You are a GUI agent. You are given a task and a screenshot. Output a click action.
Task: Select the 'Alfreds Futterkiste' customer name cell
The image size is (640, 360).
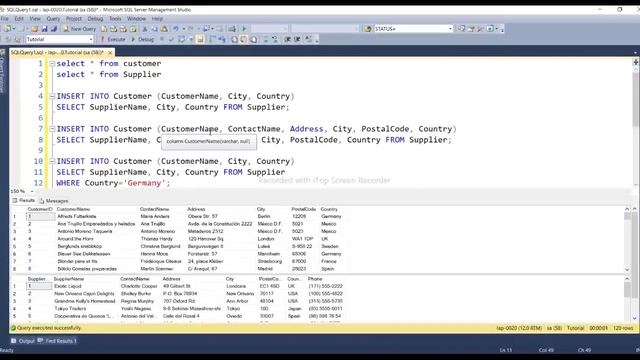pyautogui.click(x=76, y=216)
